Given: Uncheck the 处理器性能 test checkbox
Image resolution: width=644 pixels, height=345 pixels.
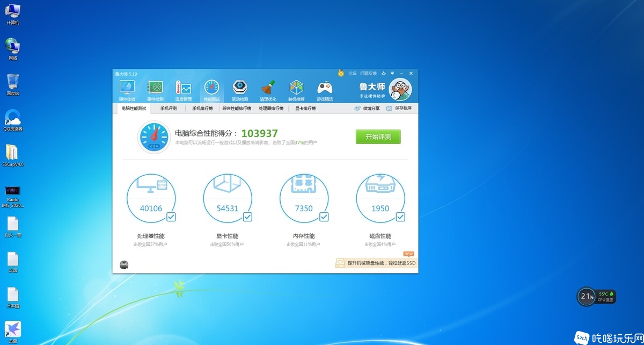Looking at the screenshot, I should (x=171, y=217).
